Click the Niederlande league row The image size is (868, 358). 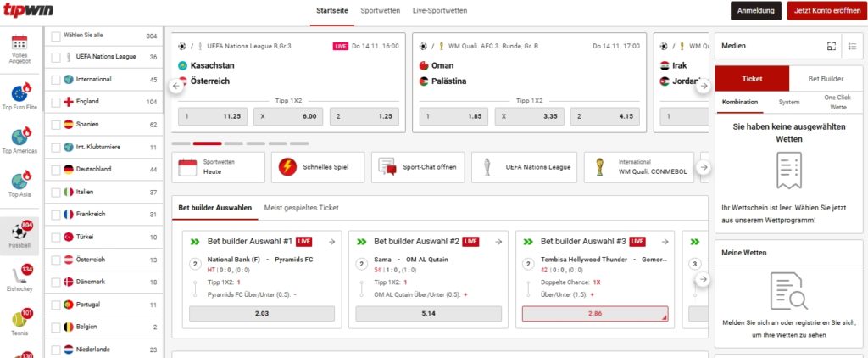click(103, 350)
